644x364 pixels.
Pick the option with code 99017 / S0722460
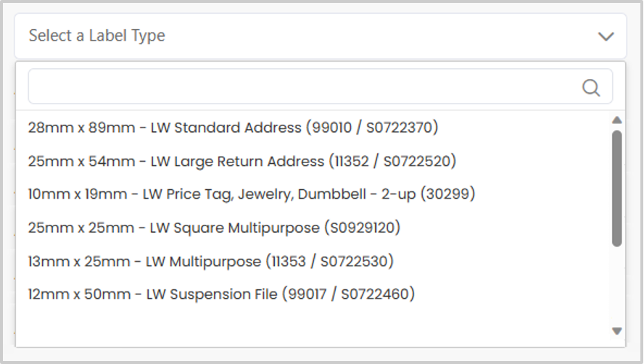[221, 294]
